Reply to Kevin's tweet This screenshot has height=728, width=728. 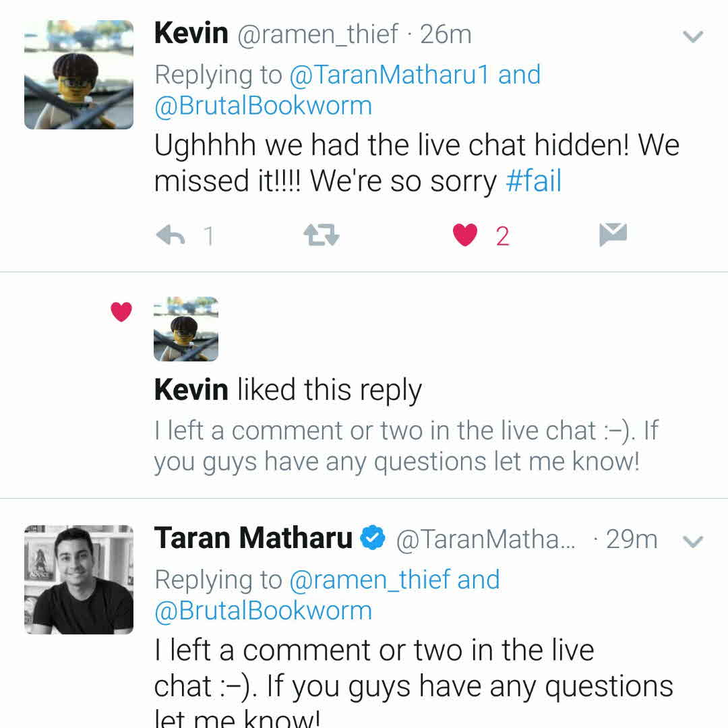coord(171,235)
